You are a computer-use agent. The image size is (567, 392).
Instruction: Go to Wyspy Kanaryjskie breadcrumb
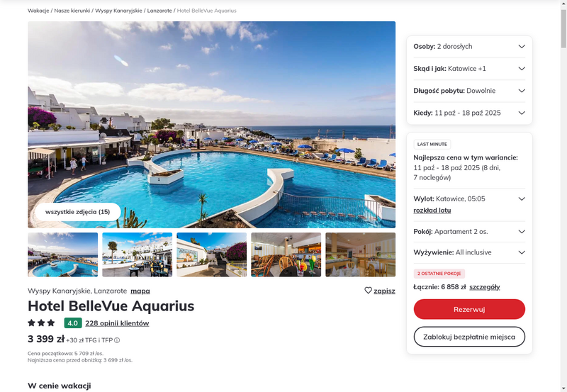[x=118, y=11]
